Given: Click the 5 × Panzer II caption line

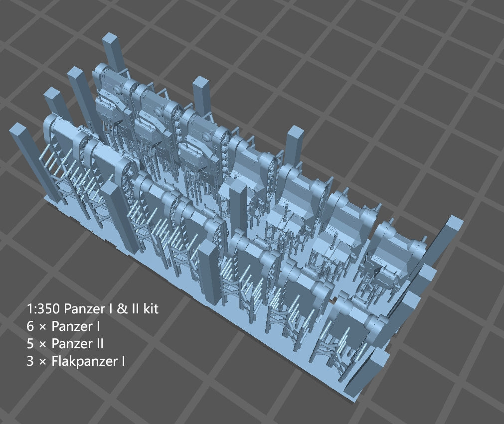Looking at the screenshot, I should 65,343.
